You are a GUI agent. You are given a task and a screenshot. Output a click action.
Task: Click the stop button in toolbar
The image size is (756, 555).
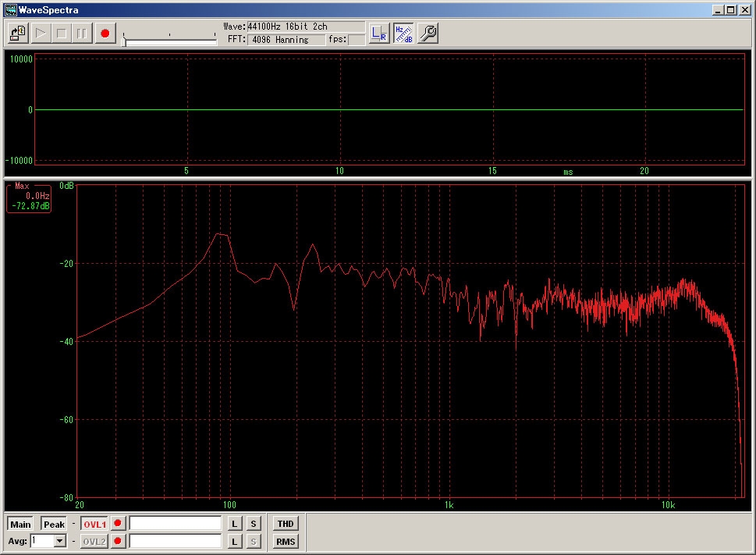click(62, 34)
